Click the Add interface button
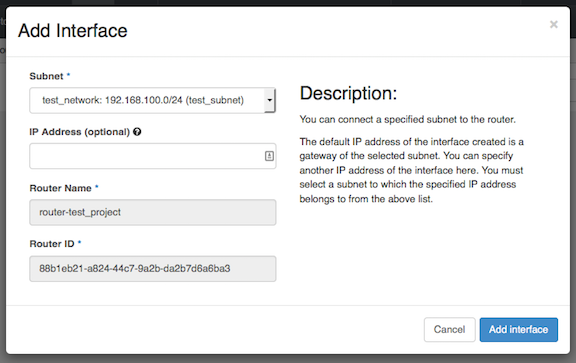The width and height of the screenshot is (576, 363). click(519, 330)
